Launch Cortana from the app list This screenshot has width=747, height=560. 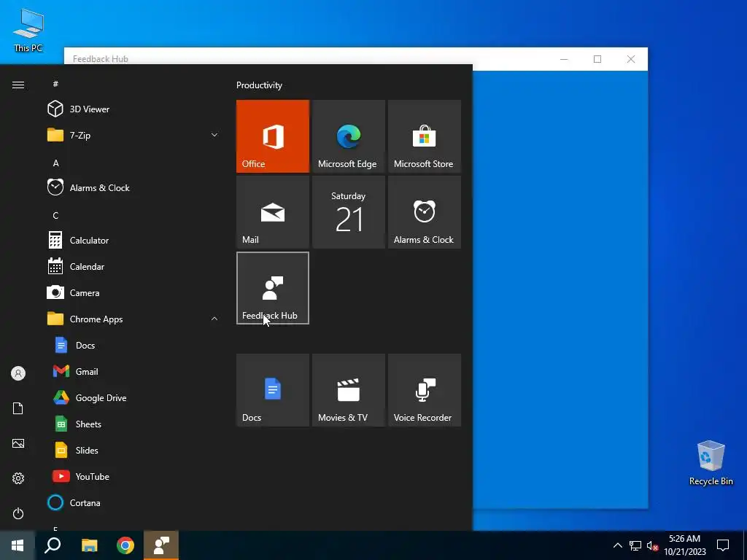(133, 503)
